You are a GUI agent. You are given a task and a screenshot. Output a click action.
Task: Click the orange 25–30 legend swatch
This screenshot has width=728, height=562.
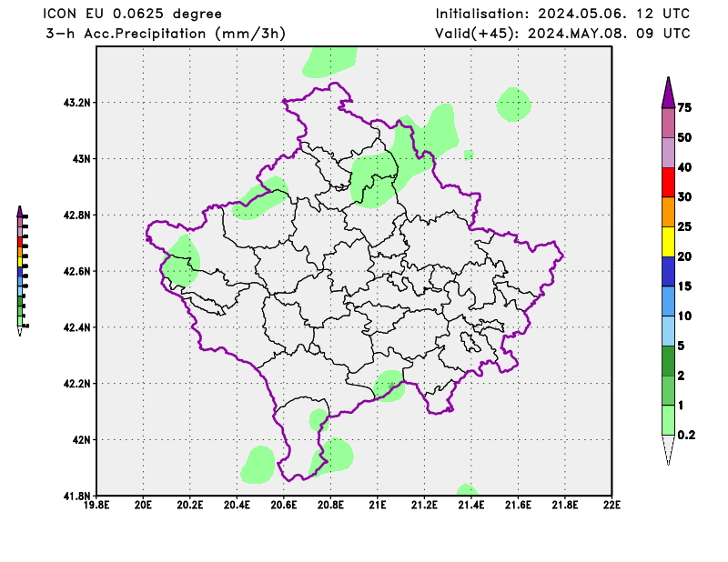pyautogui.click(x=668, y=212)
